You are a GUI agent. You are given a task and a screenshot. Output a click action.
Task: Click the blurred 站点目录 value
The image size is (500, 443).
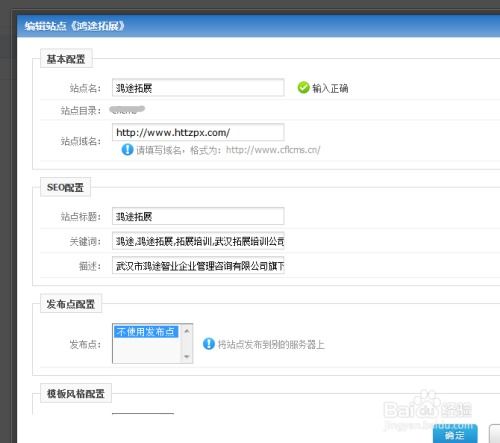(127, 110)
